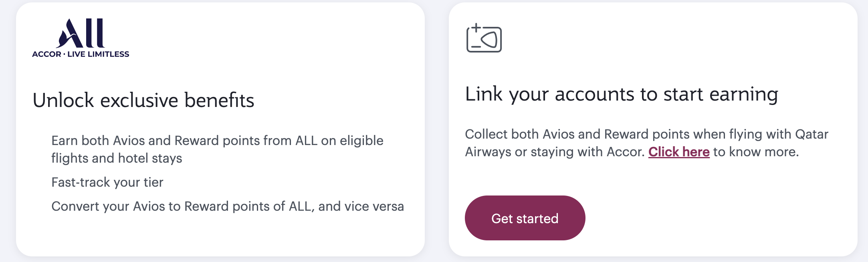The height and width of the screenshot is (262, 868).
Task: Click the "LIVE LIMITLESS" tagline in the logo
Action: (x=98, y=54)
